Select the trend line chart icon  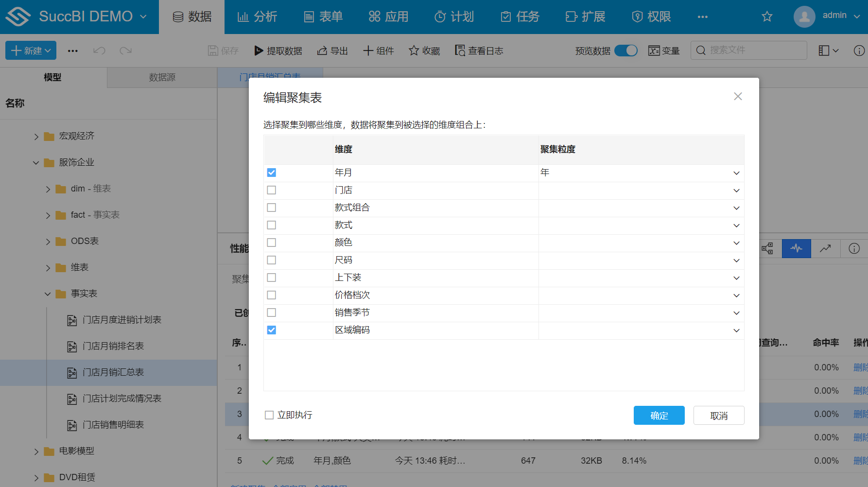pos(826,248)
